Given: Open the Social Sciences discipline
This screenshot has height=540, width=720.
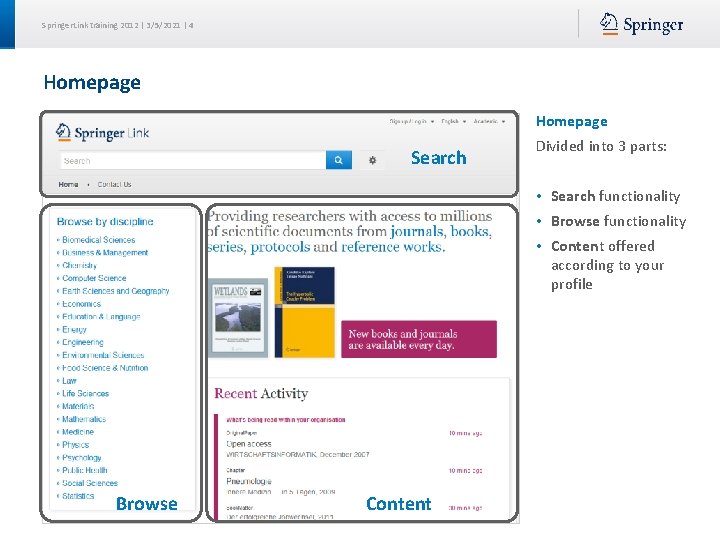Looking at the screenshot, I should (x=90, y=483).
